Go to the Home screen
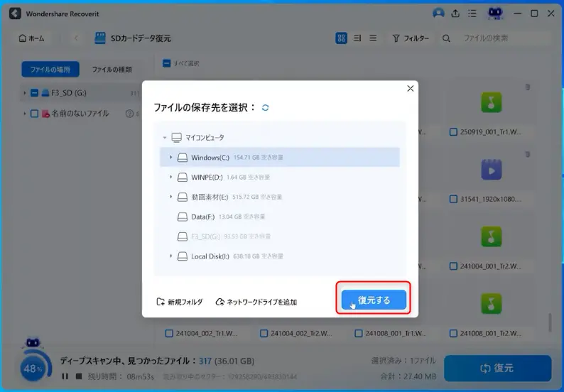The height and width of the screenshot is (392, 564). pos(32,38)
